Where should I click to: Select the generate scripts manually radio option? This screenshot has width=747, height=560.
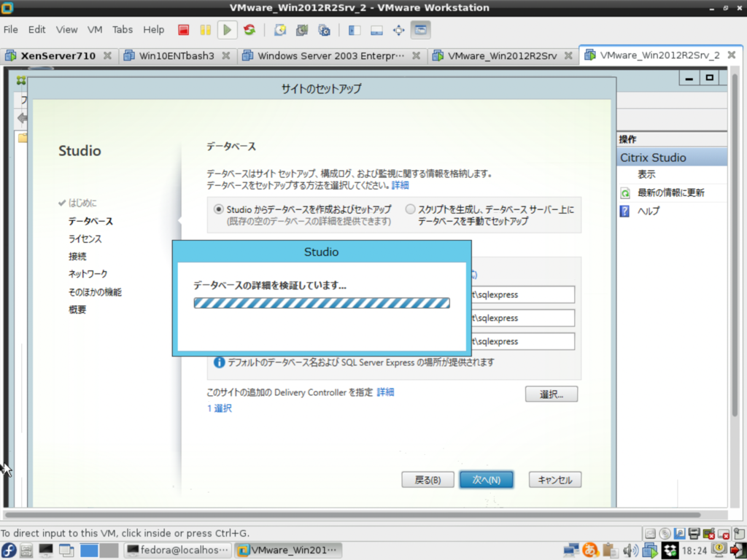(410, 209)
